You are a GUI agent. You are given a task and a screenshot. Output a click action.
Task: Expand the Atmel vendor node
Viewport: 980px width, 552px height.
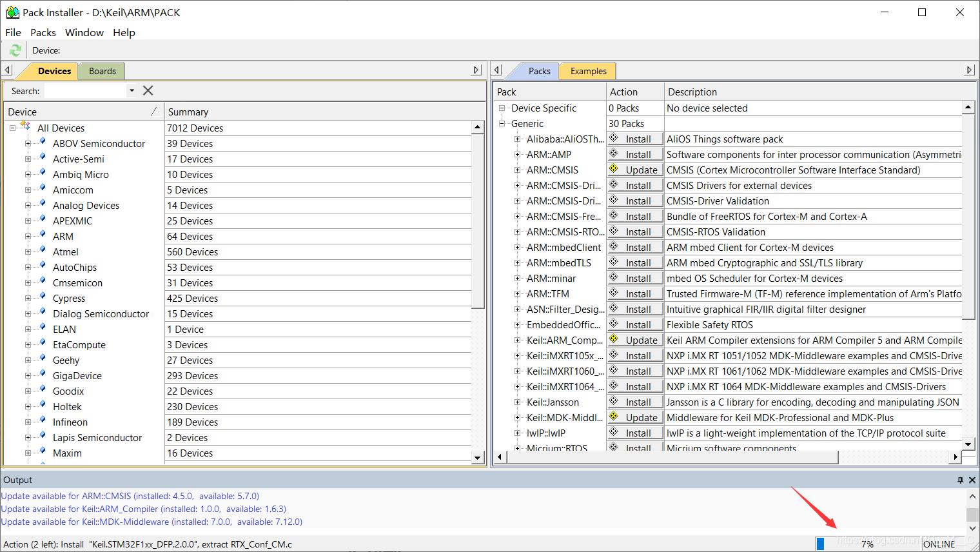[x=28, y=251]
